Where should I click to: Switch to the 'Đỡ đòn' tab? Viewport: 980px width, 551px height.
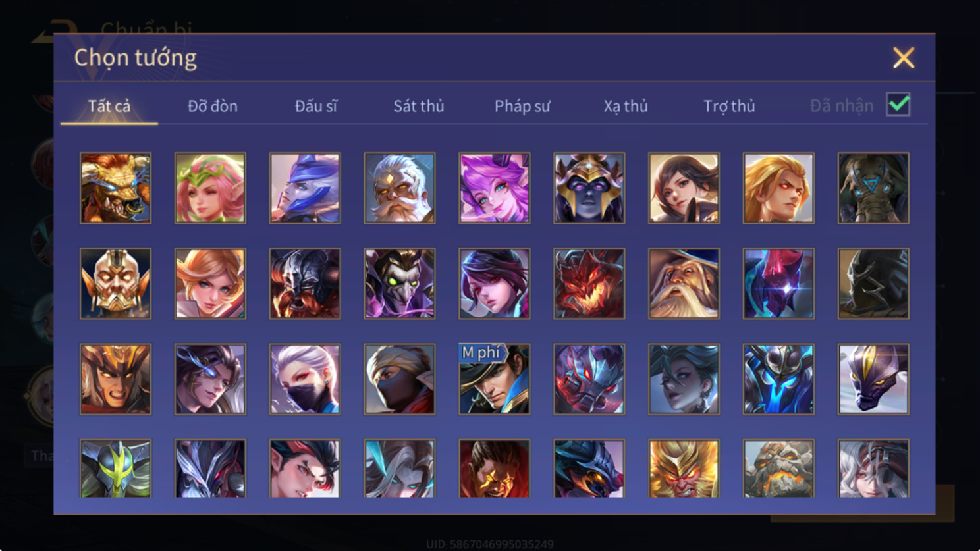coord(213,106)
